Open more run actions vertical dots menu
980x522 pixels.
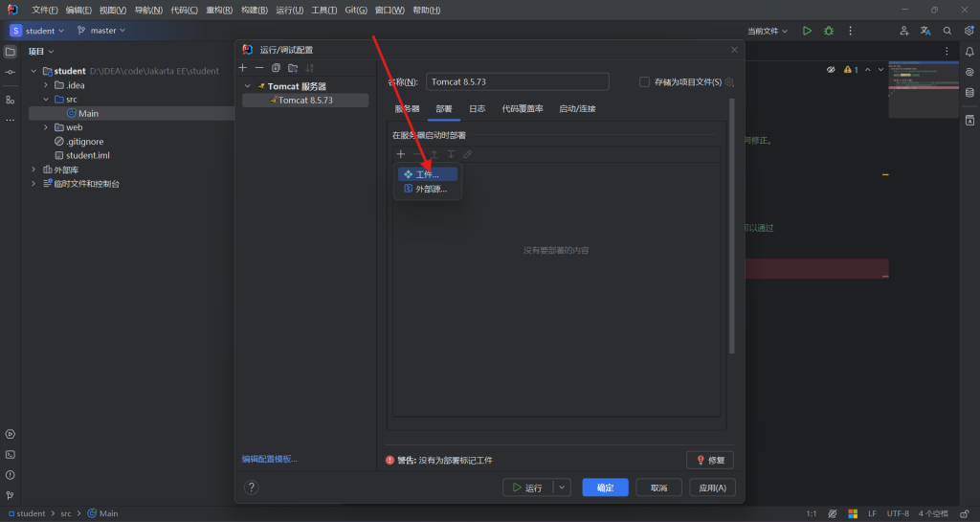[850, 31]
